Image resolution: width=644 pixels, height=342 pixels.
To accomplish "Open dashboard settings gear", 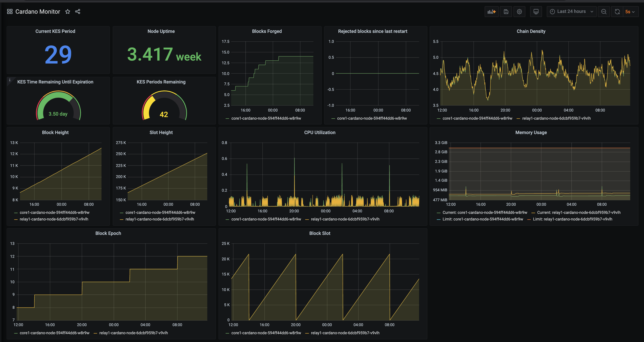I will coord(519,12).
